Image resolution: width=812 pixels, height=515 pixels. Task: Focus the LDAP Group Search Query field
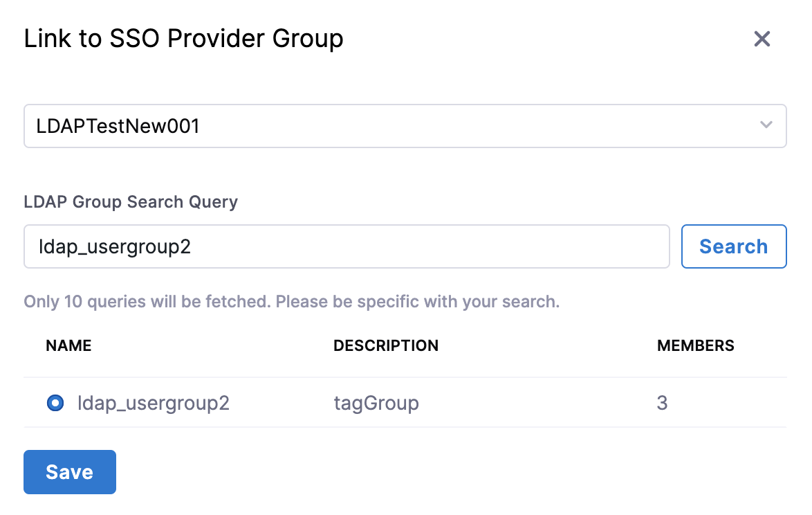coord(346,246)
